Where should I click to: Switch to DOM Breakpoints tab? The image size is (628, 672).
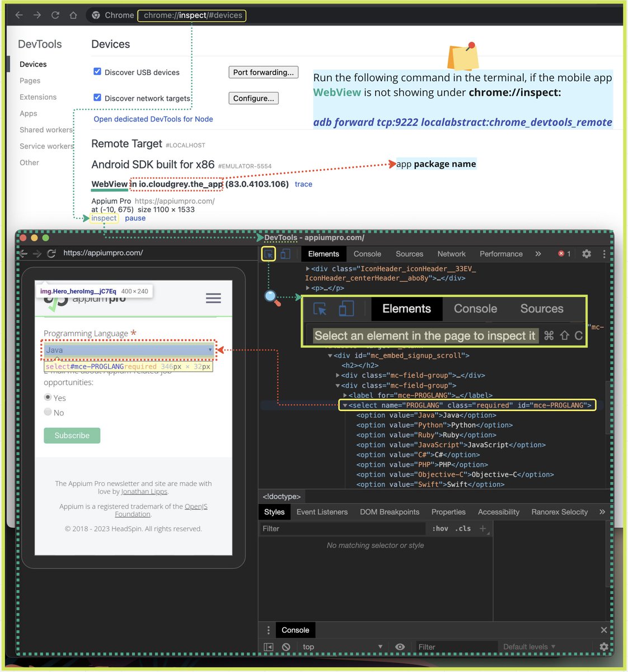tap(390, 512)
